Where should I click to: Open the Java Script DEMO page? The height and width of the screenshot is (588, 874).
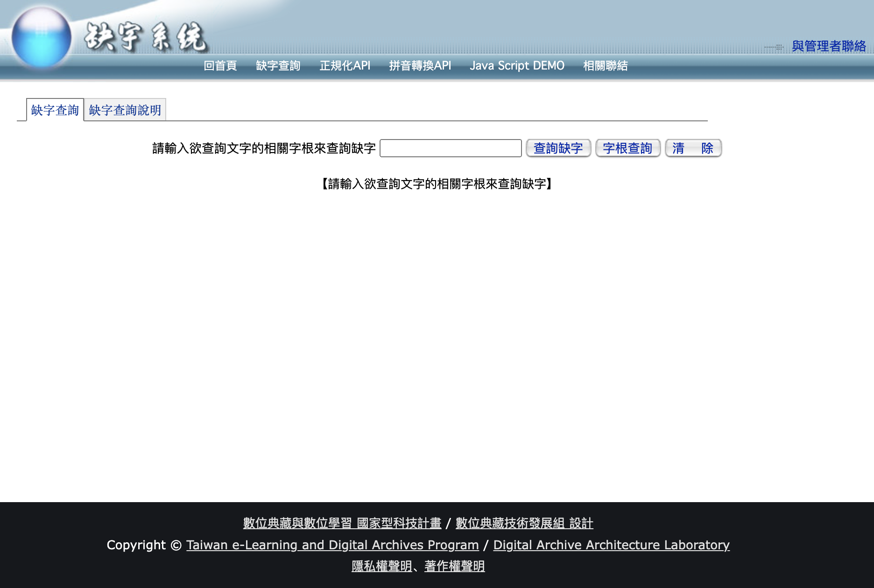(517, 66)
